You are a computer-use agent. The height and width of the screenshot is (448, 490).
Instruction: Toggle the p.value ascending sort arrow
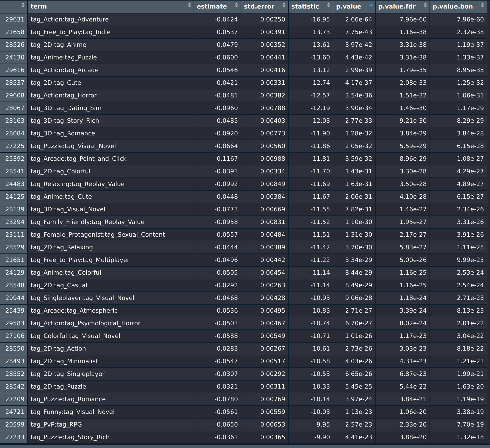coord(371,5)
